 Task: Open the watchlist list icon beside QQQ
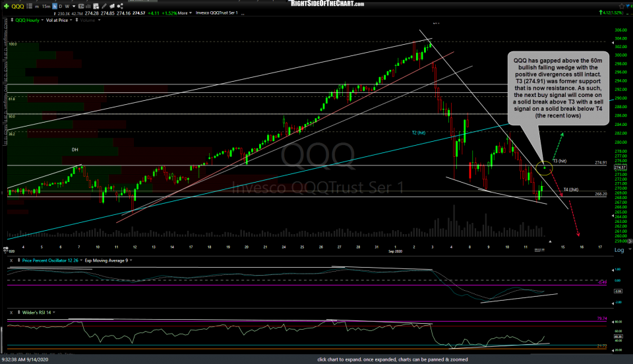[30, 6]
